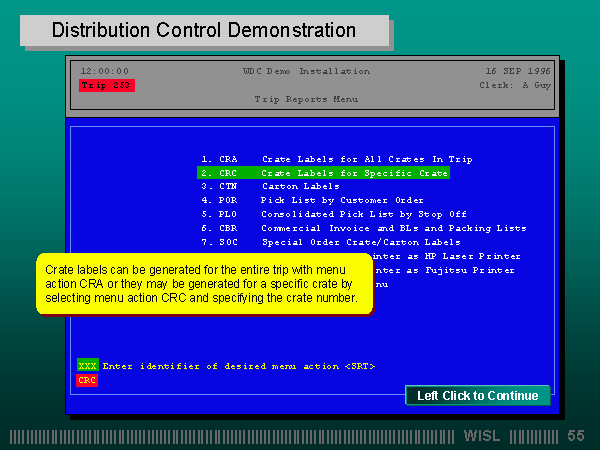Click the 12:00:00 time display
Screen dimensions: 600x450
click(x=104, y=71)
